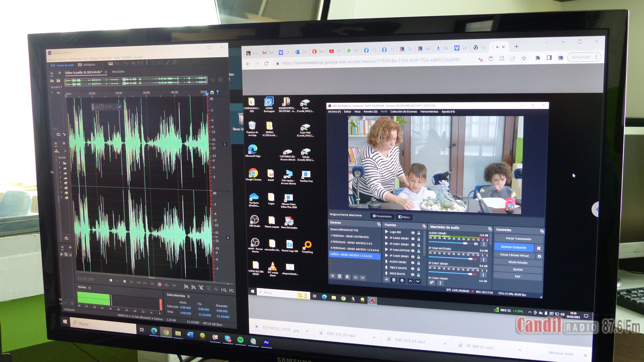
Task: Select scene 1 PERSONA - GRAB1 ENTREVISTA
Action: pos(349,236)
